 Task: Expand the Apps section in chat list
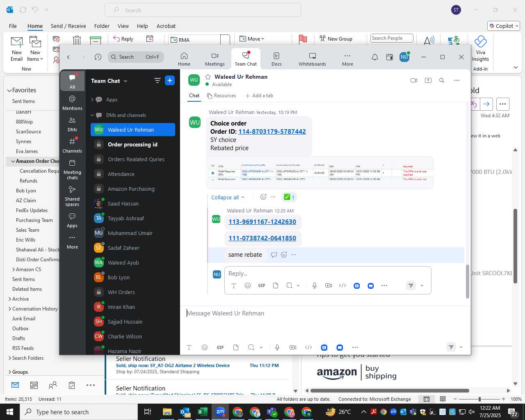(x=92, y=100)
